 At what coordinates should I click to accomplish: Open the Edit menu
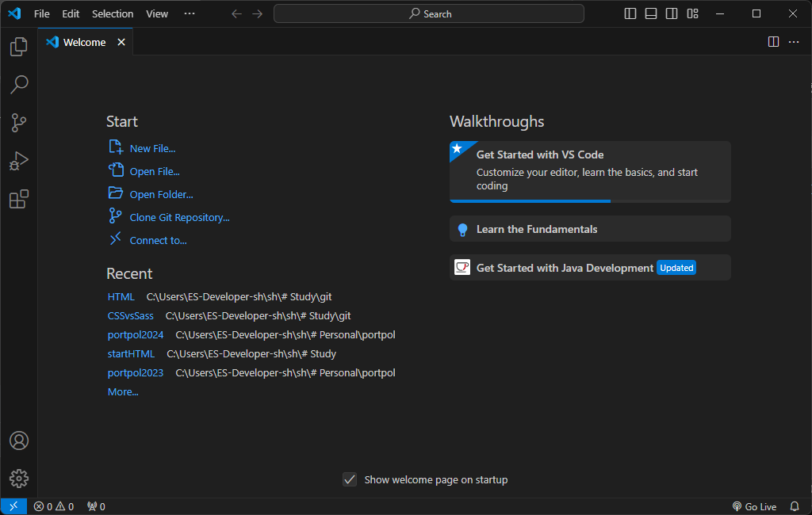point(71,14)
